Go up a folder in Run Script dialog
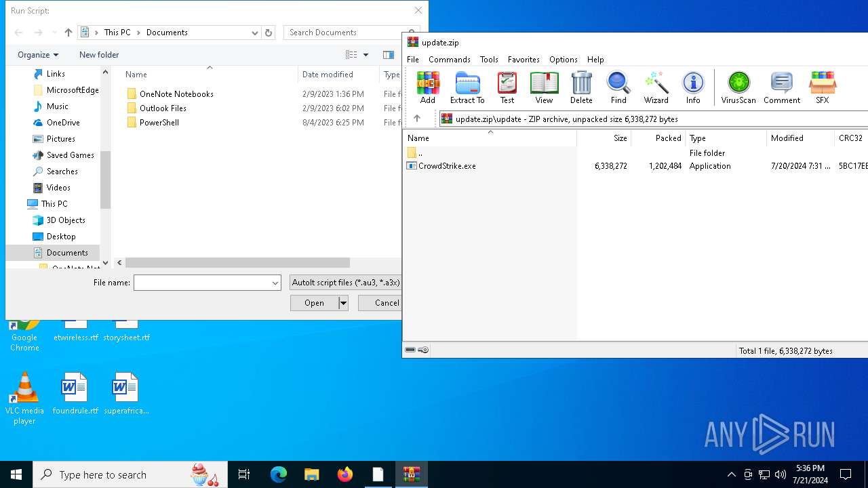The image size is (868, 488). [68, 33]
